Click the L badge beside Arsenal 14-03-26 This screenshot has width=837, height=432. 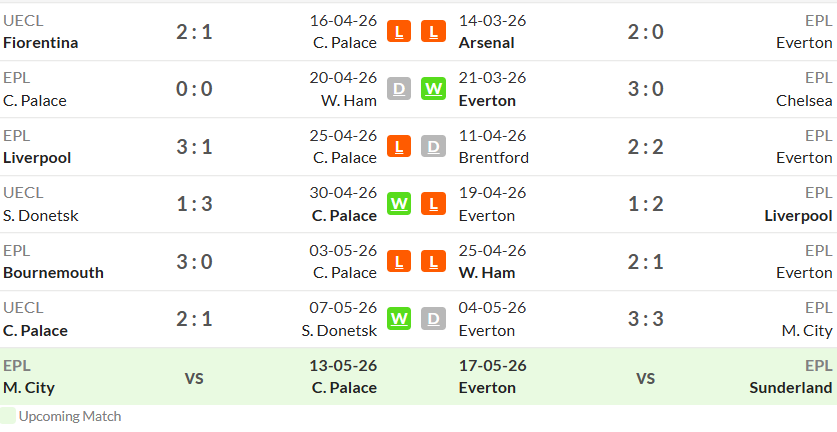(x=433, y=32)
